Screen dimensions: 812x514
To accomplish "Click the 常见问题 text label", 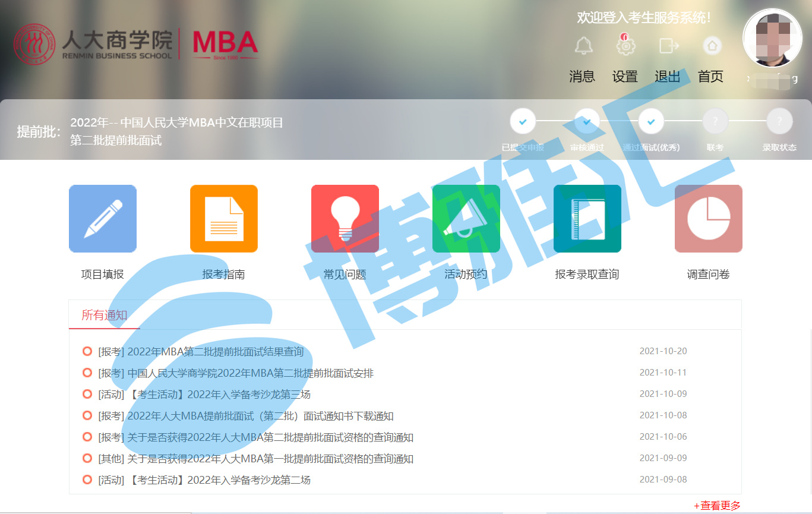I will 345,275.
